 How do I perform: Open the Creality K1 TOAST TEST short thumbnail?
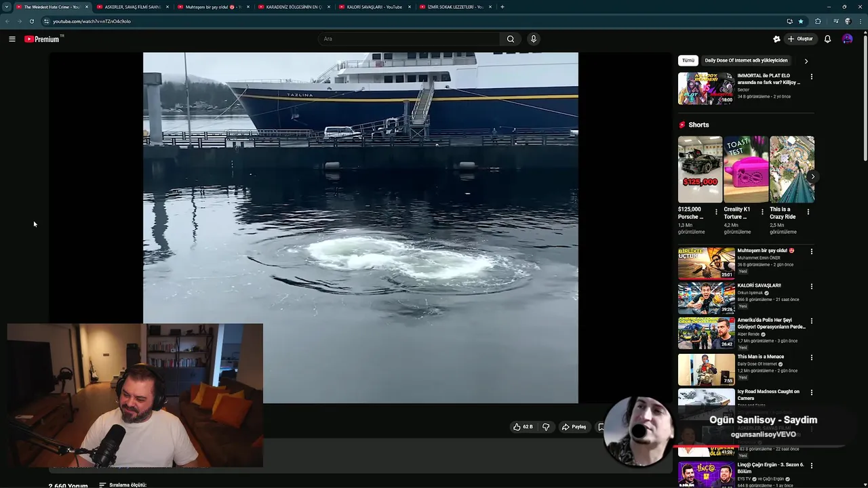pos(746,169)
